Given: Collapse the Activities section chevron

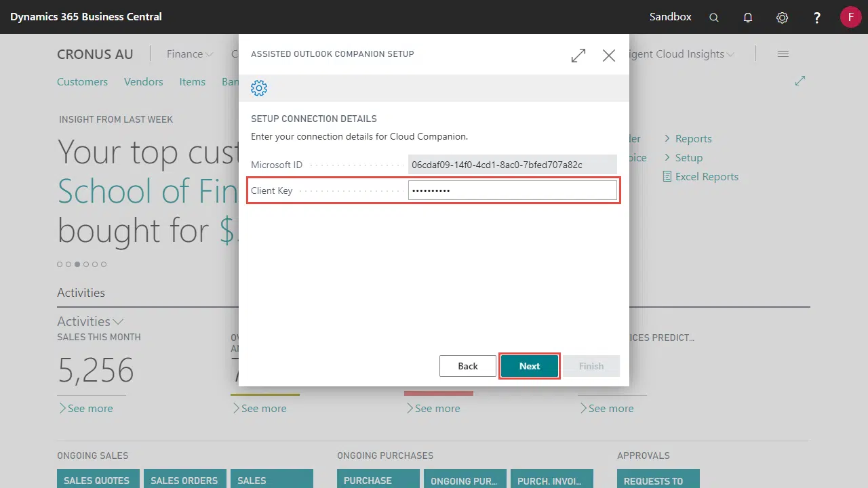Looking at the screenshot, I should [x=118, y=322].
